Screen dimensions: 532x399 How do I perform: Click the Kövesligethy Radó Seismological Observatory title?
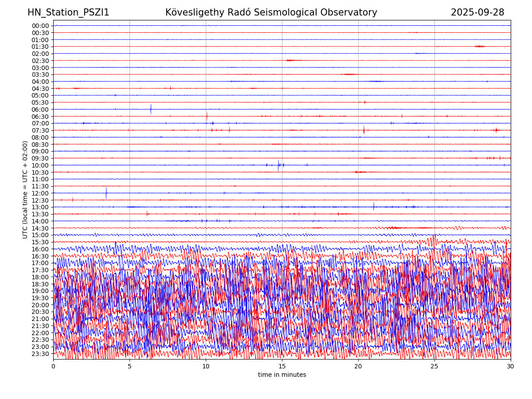[x=271, y=12]
